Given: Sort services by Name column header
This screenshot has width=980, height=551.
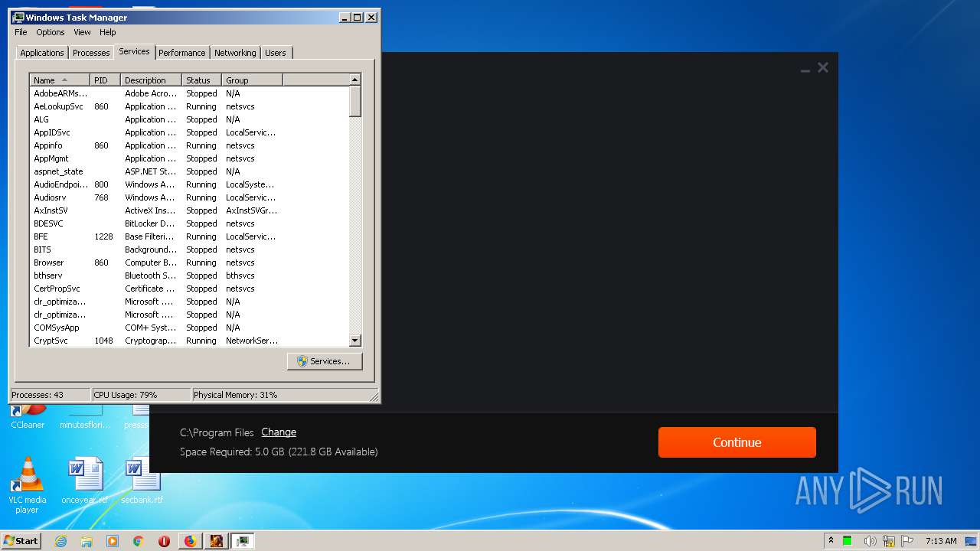Looking at the screenshot, I should 60,80.
